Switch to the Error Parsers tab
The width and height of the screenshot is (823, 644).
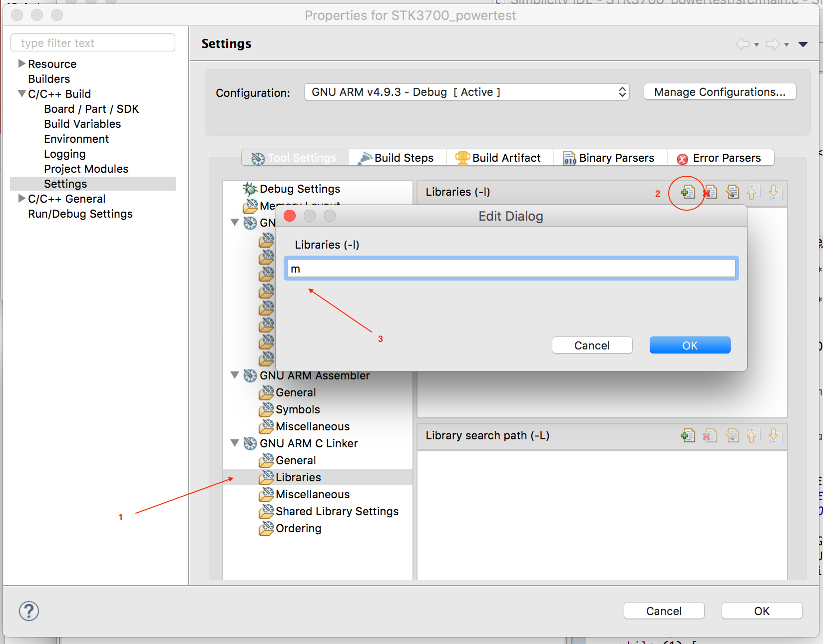tap(720, 158)
